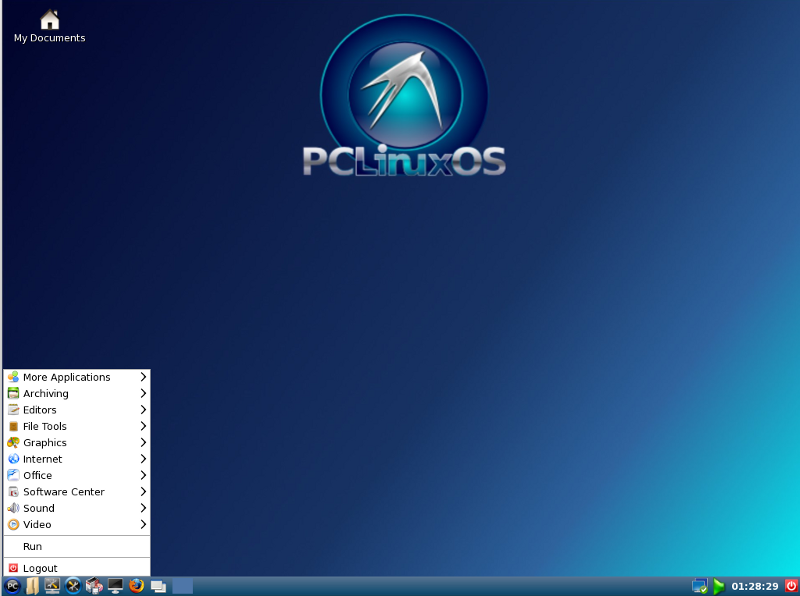Open the PC start menu button
The image size is (800, 596).
click(12, 586)
